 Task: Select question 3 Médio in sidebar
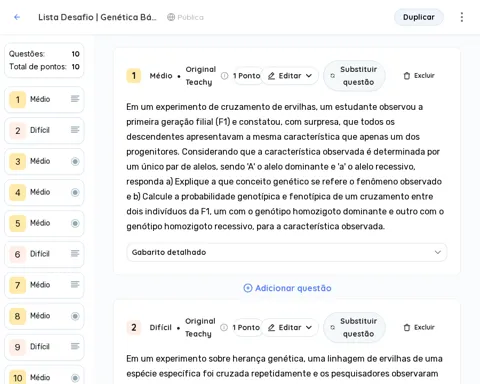[44, 161]
